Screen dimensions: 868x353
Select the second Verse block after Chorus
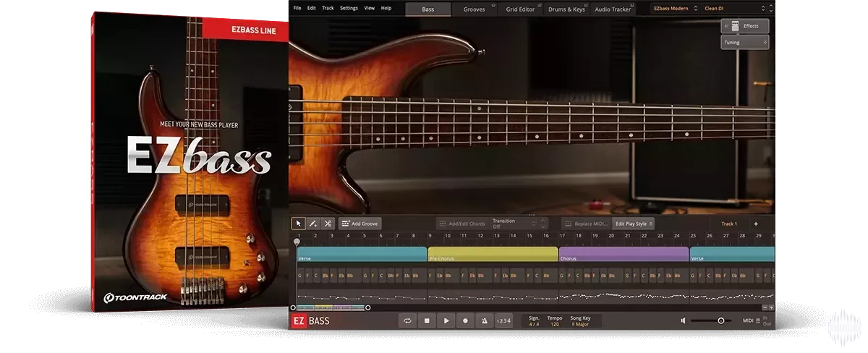(732, 255)
